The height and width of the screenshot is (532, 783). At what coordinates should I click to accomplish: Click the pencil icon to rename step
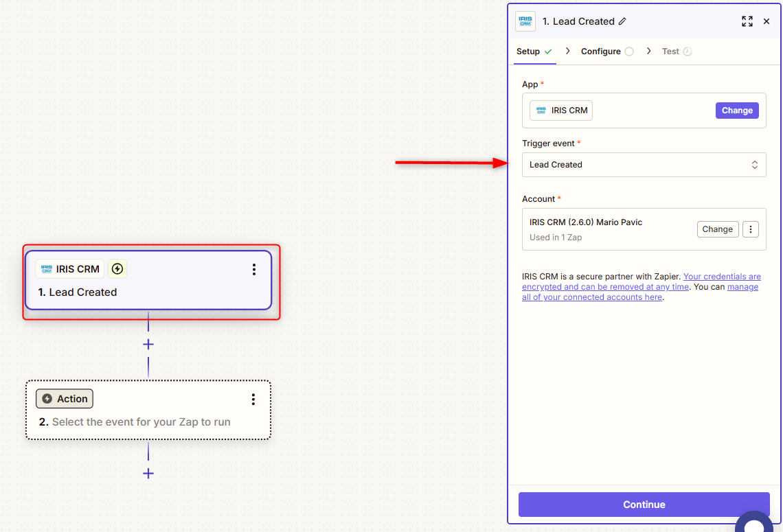(622, 21)
